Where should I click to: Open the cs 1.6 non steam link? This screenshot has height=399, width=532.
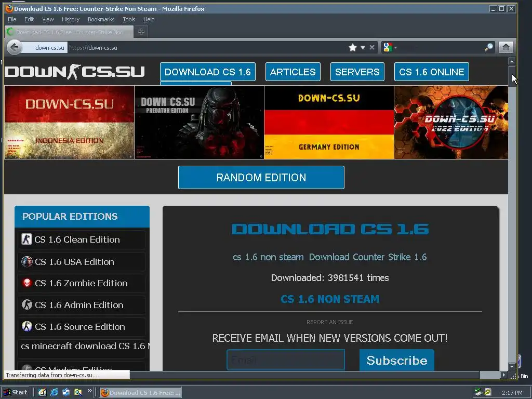(268, 257)
